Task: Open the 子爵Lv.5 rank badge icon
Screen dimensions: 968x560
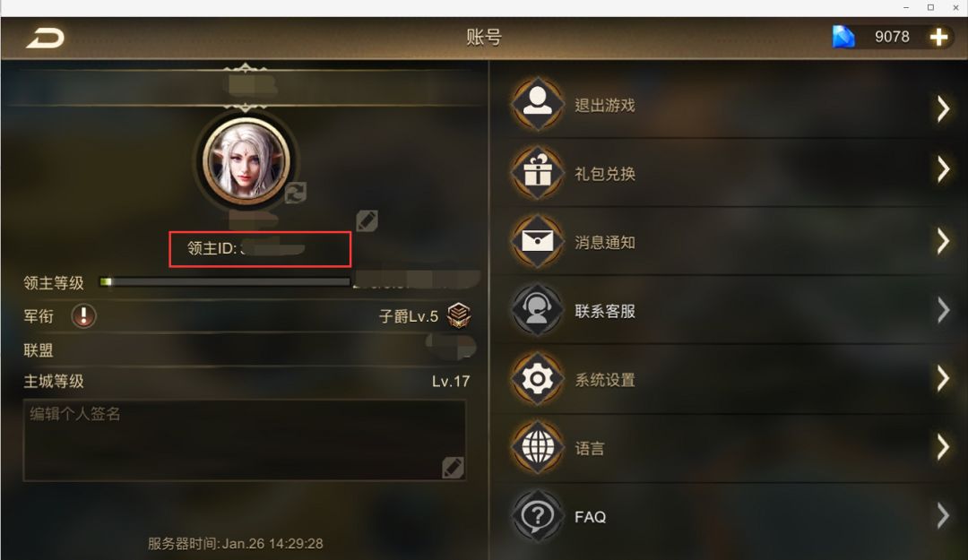Action: (x=459, y=315)
